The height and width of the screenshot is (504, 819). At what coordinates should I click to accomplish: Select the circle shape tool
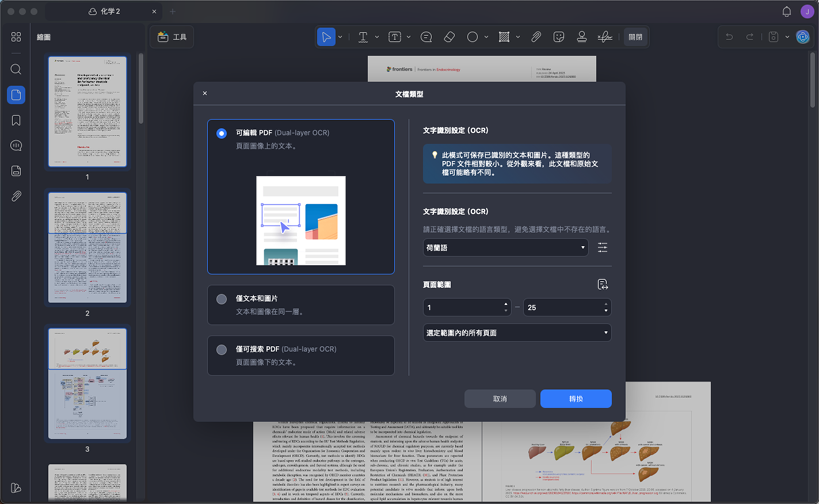[473, 37]
